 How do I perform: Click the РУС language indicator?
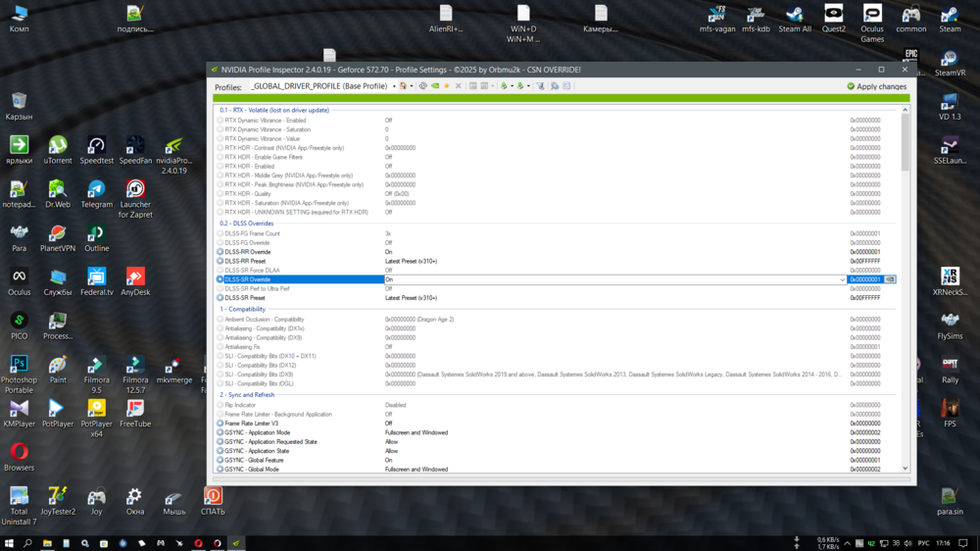(923, 543)
